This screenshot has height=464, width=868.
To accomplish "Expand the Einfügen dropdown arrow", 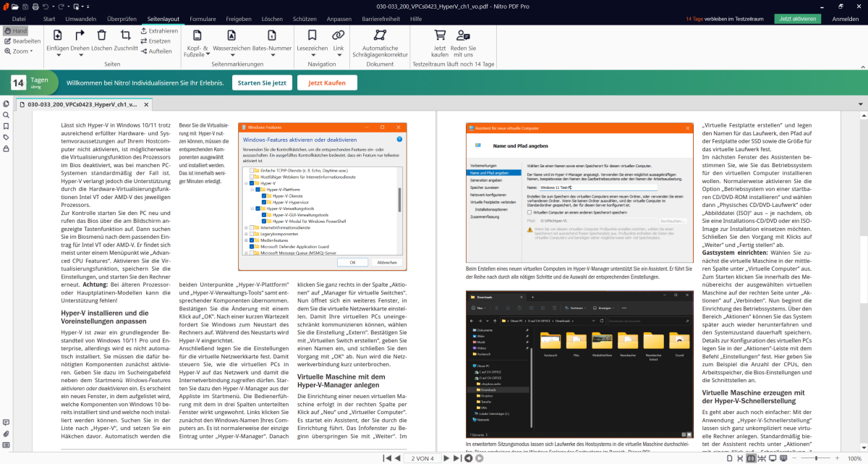I will (57, 55).
